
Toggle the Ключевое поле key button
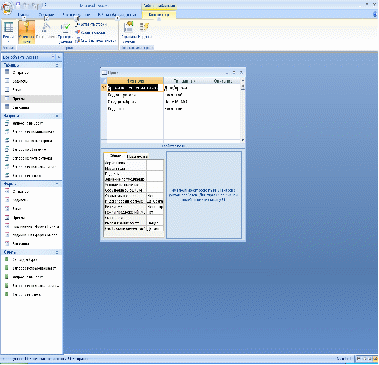tap(26, 32)
